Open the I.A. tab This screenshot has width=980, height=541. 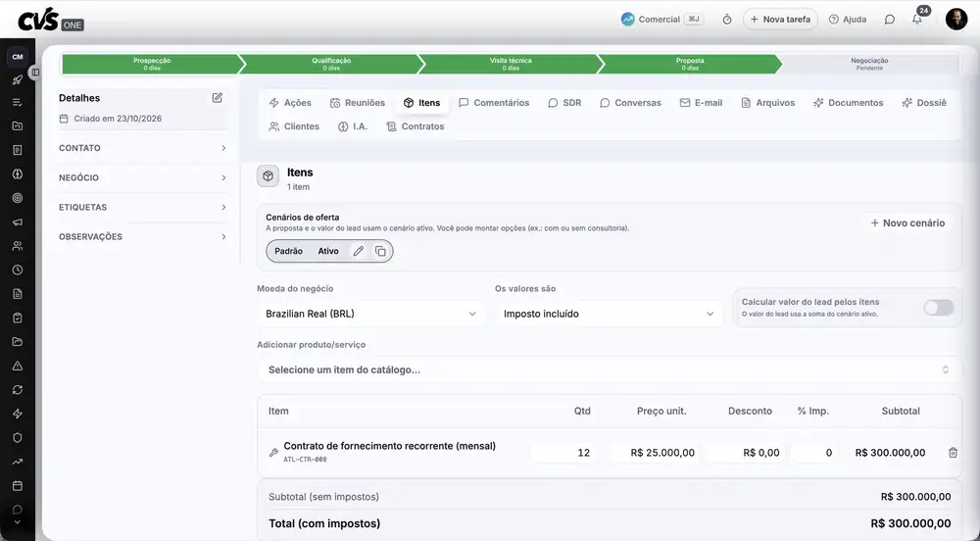click(x=353, y=126)
